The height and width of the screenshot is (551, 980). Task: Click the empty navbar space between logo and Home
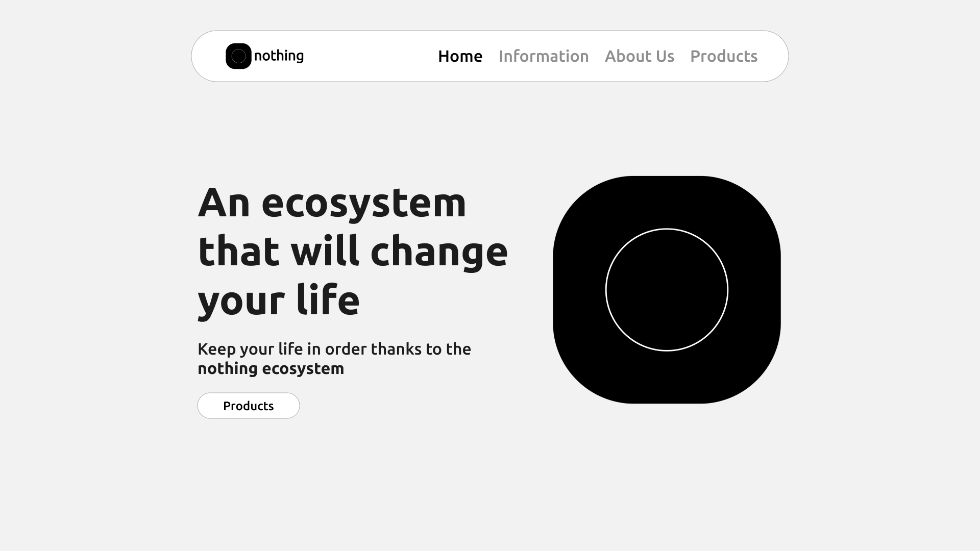[371, 56]
